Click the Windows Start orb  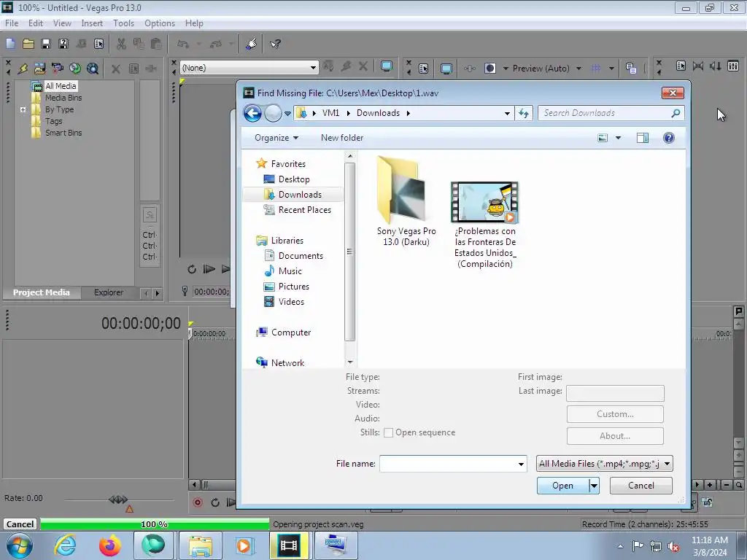(19, 545)
